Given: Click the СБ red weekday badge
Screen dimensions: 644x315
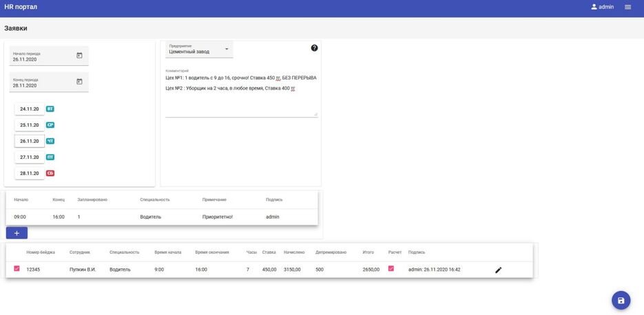Looking at the screenshot, I should coord(50,173).
